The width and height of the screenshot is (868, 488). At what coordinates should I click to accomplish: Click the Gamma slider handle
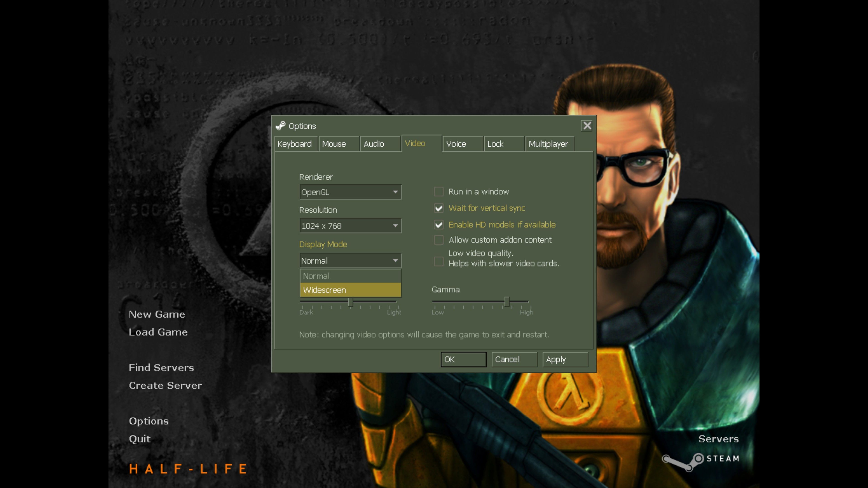506,302
